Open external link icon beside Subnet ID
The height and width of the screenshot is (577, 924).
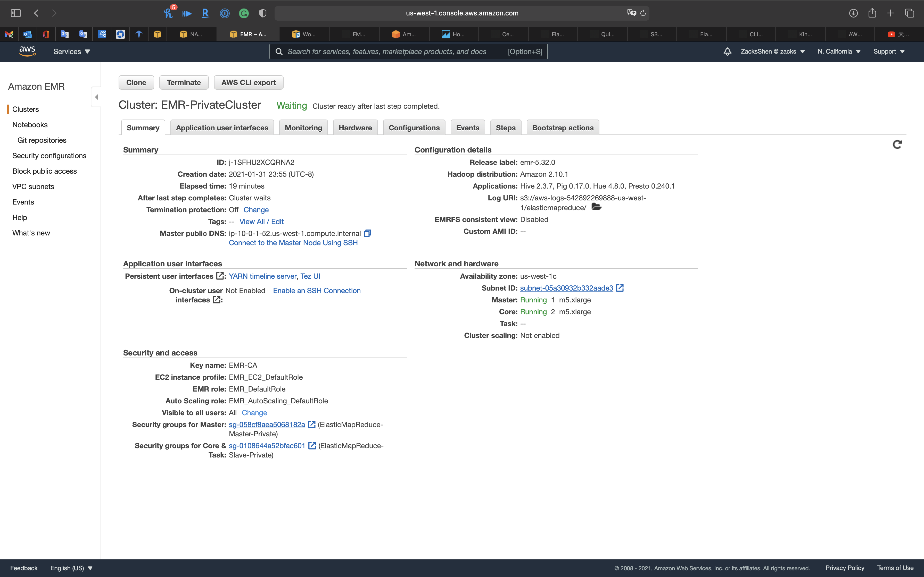(620, 288)
